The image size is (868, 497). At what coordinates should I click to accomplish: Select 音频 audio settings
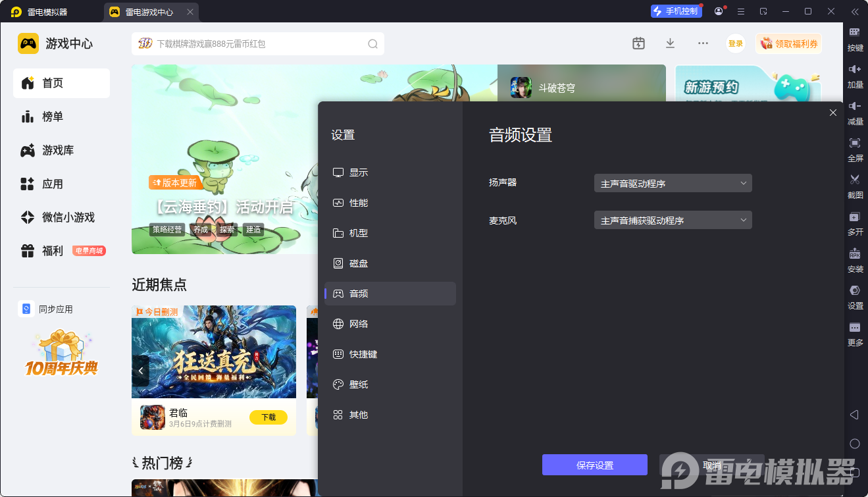click(x=390, y=294)
